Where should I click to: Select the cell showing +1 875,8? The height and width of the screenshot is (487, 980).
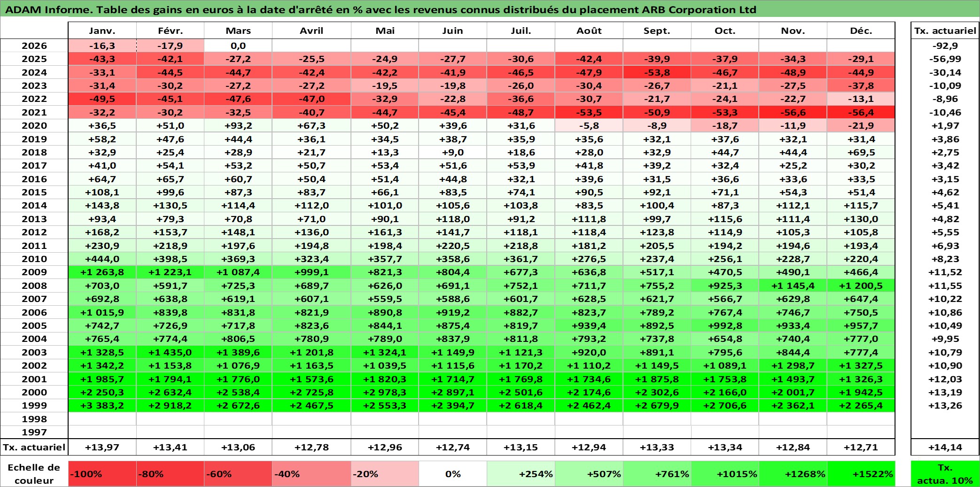657,379
